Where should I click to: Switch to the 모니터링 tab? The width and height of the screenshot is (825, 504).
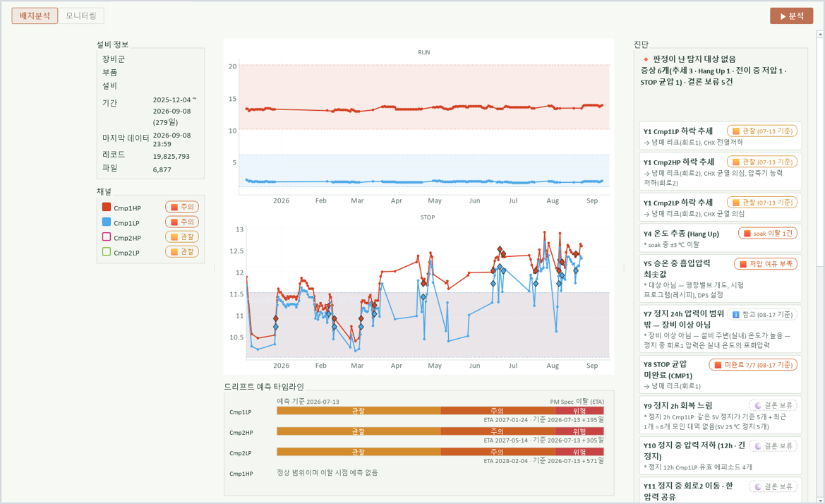coord(81,16)
